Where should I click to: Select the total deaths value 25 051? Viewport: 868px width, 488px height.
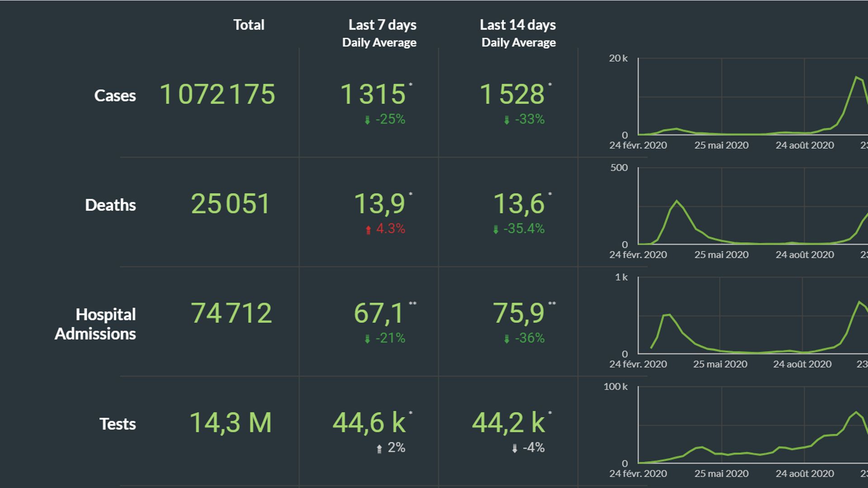(231, 204)
